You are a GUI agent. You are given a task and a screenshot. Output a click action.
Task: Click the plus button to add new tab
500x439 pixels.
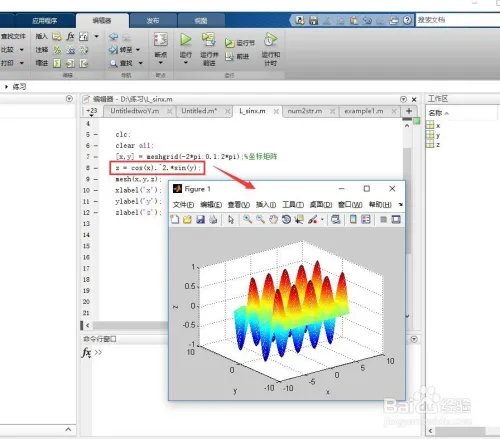tap(409, 111)
